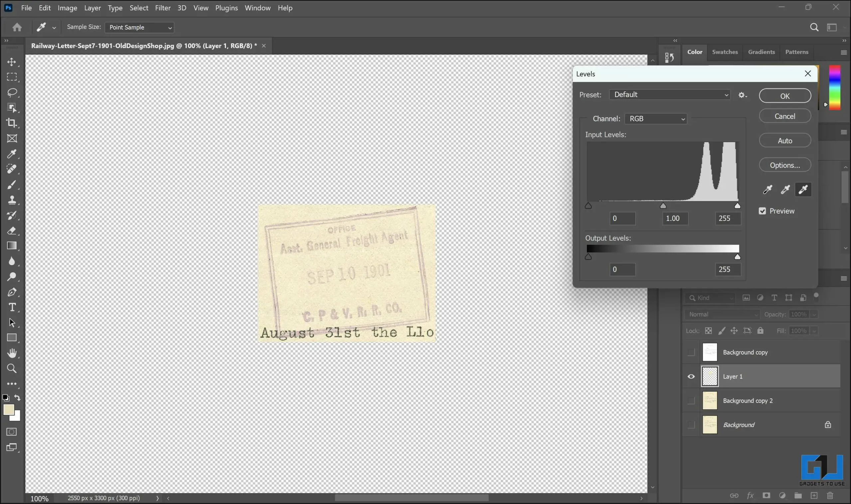Select the Zoom tool in toolbar
This screenshot has width=851, height=504.
point(12,368)
